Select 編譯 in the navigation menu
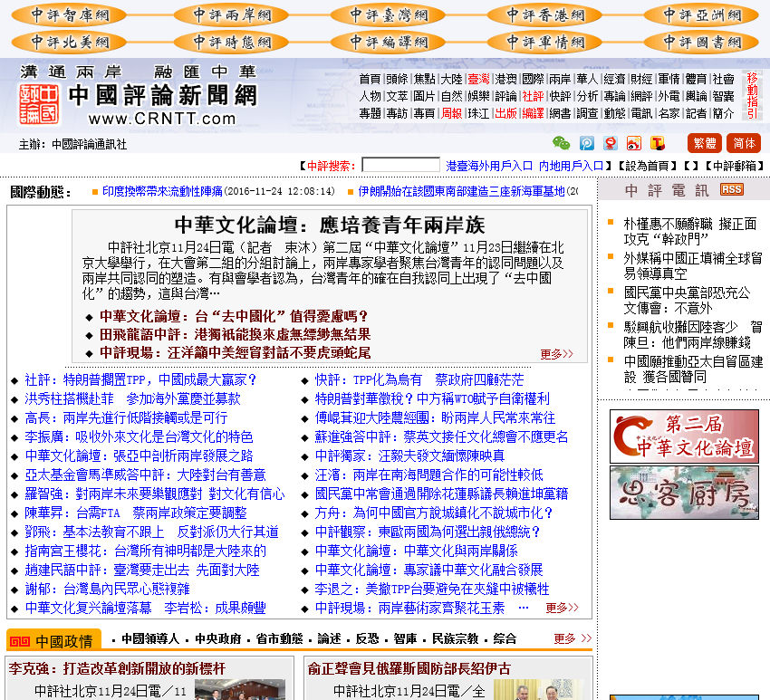This screenshot has width=770, height=700. (533, 113)
